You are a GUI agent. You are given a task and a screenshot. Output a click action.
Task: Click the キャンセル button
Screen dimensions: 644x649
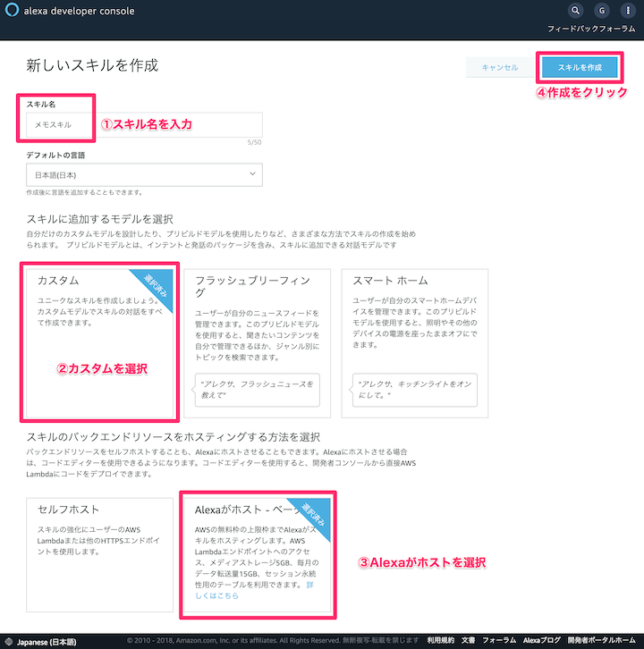(x=499, y=67)
